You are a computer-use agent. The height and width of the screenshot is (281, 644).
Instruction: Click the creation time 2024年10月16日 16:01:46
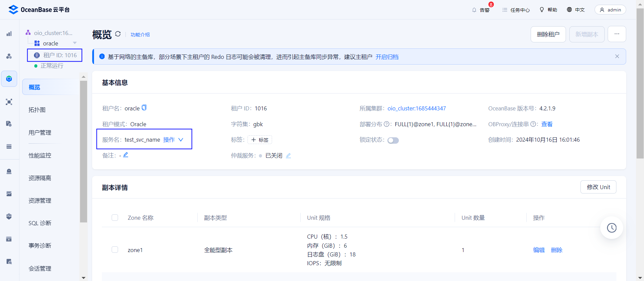coord(548,140)
